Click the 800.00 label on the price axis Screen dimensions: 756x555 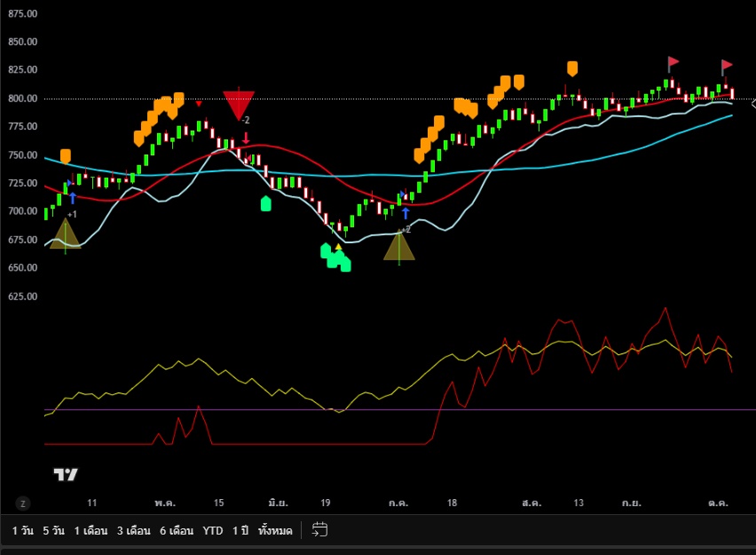[x=22, y=99]
